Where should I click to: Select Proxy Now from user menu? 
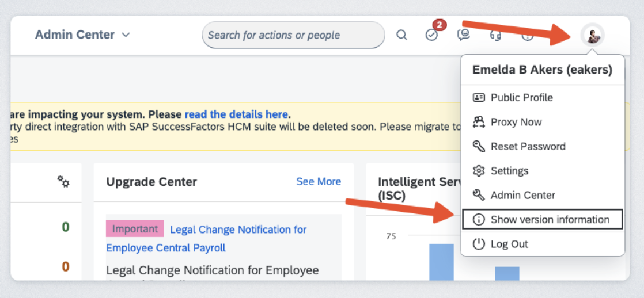(516, 122)
